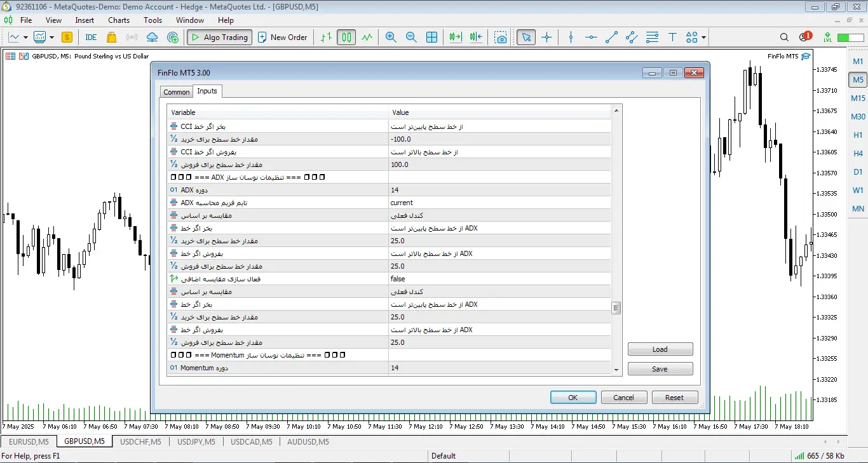Open the signals broadcast icon
This screenshot has height=463, width=868.
[132, 37]
